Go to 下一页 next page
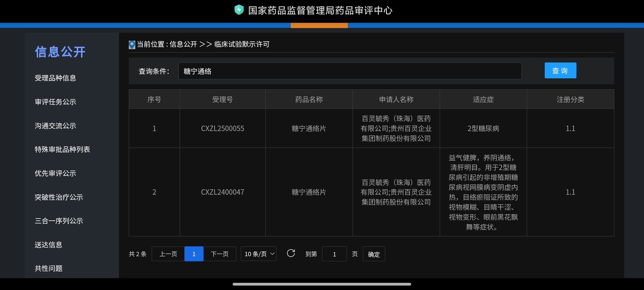Viewport: 644px width, 290px height. click(x=219, y=254)
